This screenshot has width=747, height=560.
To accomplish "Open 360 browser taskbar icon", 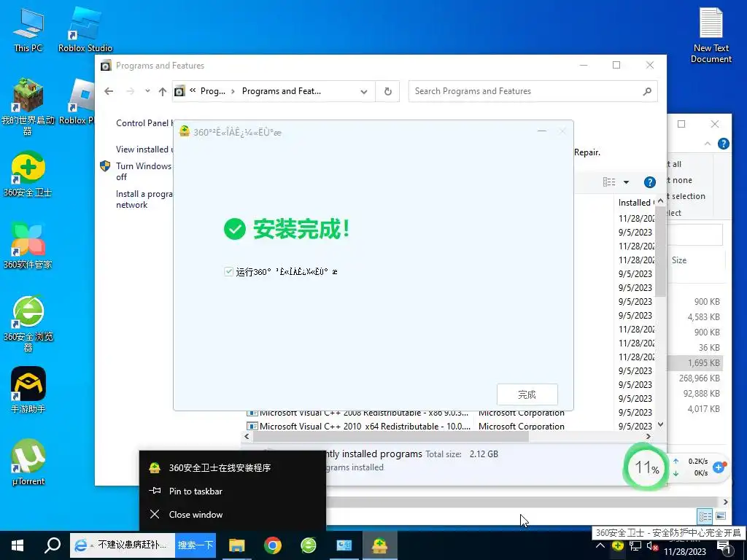I will tap(309, 545).
